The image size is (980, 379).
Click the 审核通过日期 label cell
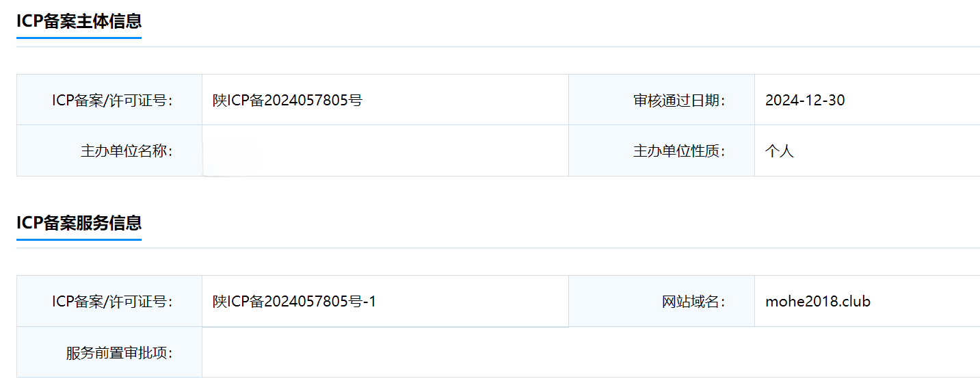[x=661, y=100]
